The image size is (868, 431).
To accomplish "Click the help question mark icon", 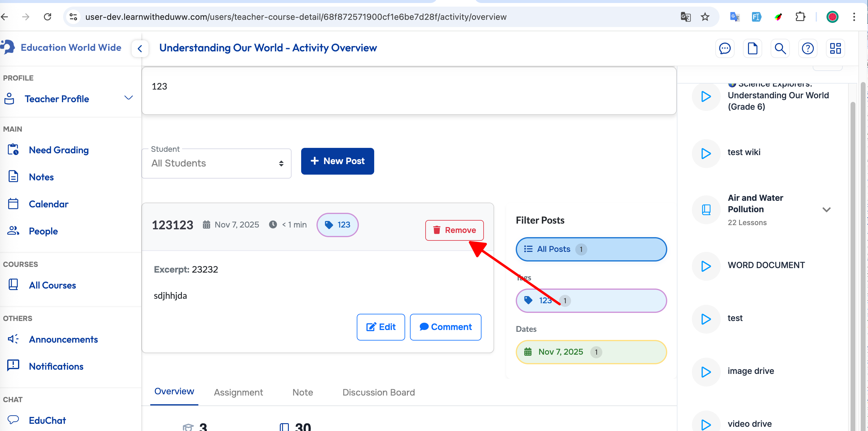I will (x=808, y=48).
